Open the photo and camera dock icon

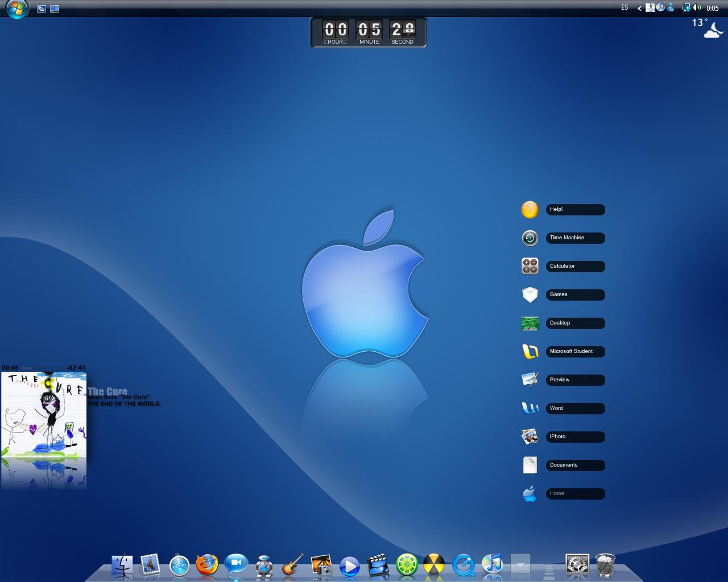point(321,566)
